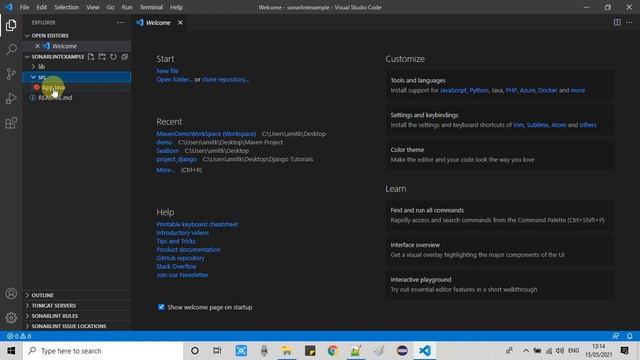
Task: Open Interface overview option
Action: tap(500, 250)
